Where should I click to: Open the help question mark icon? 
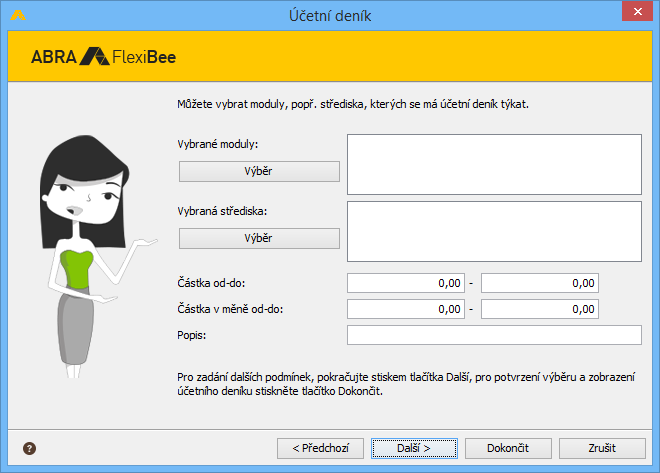click(x=29, y=449)
